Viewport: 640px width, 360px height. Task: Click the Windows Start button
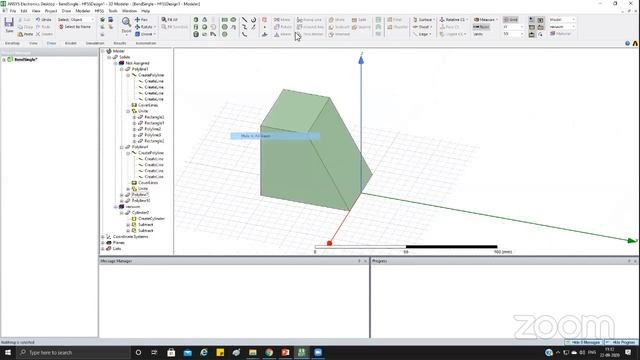(8, 352)
